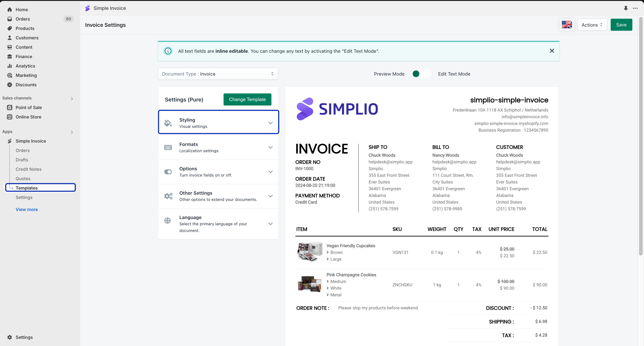The height and width of the screenshot is (346, 644).
Task: Open the three-dots more menu
Action: [x=635, y=8]
